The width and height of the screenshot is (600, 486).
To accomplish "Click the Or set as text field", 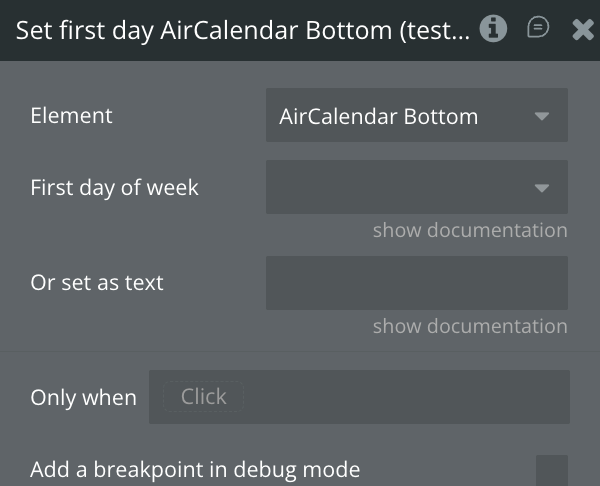I will [416, 283].
